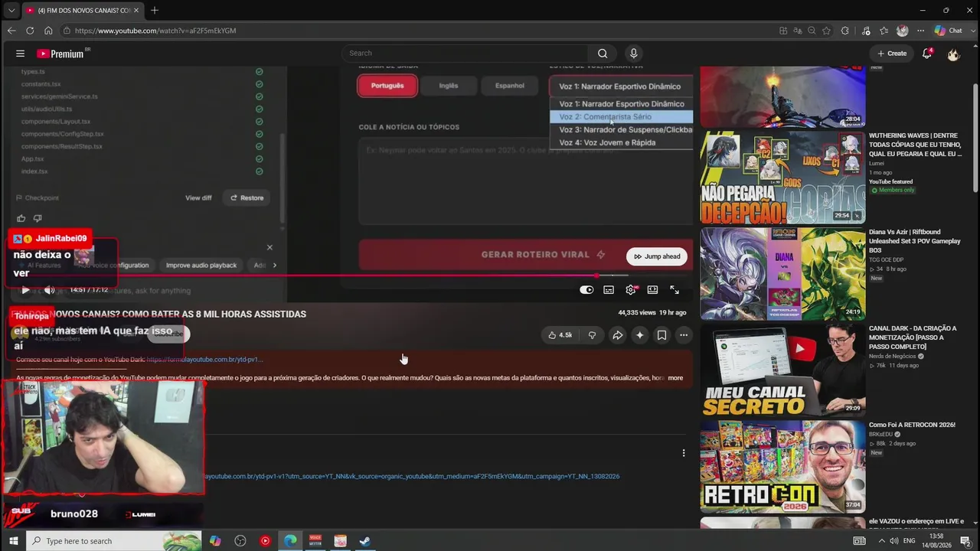Click the Jump ahead button
Viewport: 980px width, 551px height.
point(657,256)
